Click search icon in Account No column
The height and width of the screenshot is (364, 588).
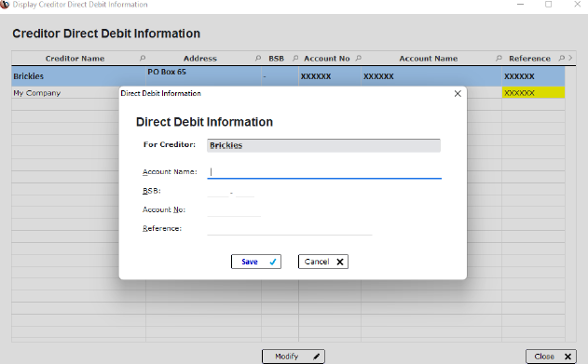[358, 59]
